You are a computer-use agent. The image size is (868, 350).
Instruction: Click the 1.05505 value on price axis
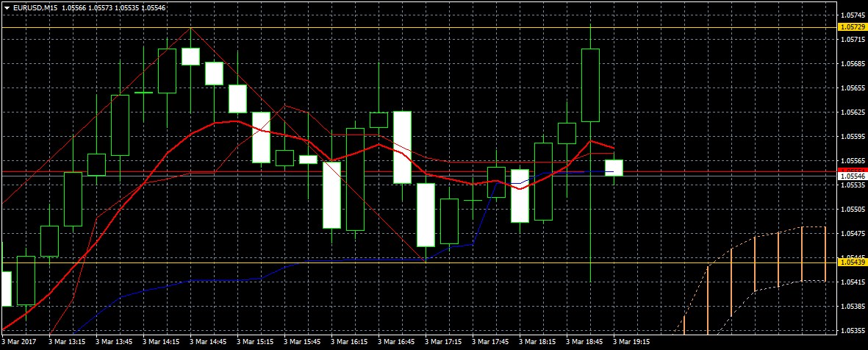853,210
